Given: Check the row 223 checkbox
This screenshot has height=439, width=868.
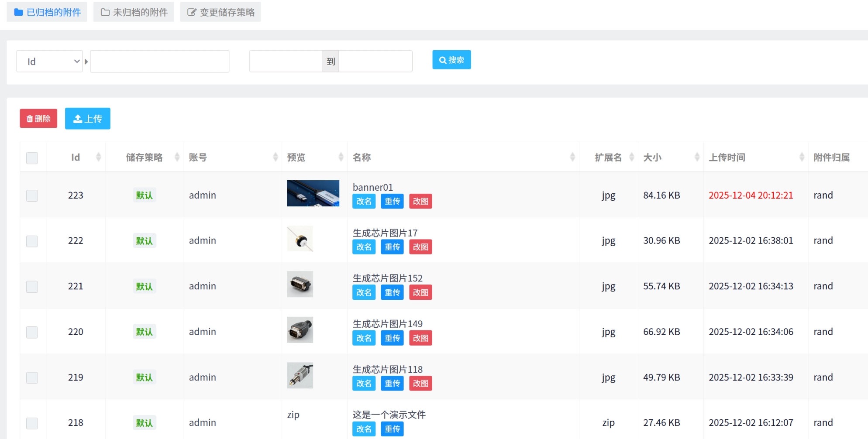Looking at the screenshot, I should [32, 195].
